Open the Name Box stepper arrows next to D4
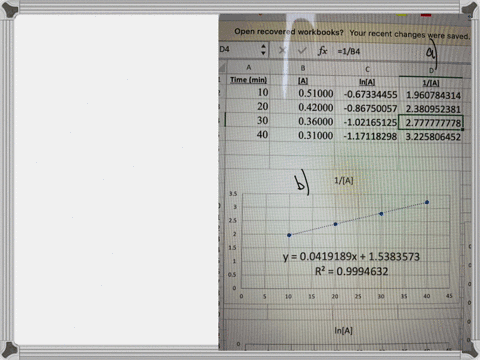 click(x=263, y=50)
